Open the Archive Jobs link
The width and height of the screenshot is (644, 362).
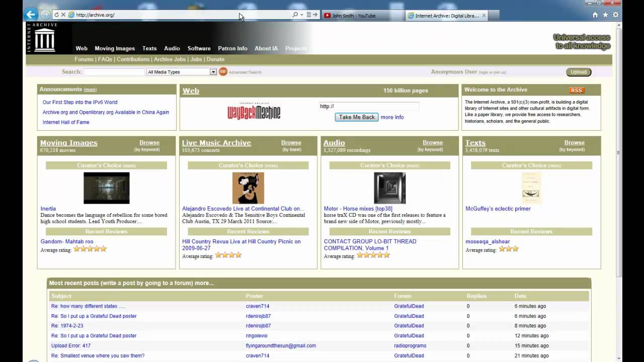[x=171, y=59]
